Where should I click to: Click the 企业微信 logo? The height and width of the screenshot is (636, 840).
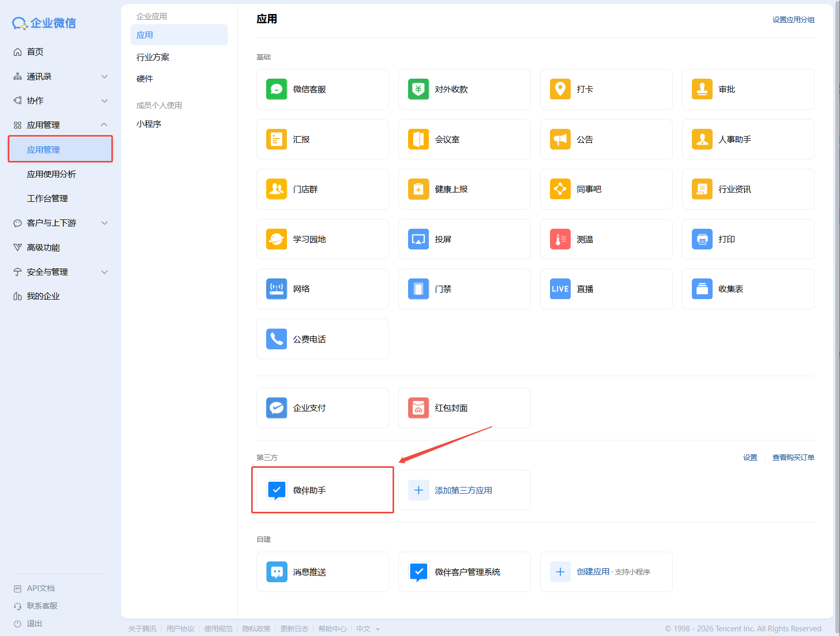[44, 23]
